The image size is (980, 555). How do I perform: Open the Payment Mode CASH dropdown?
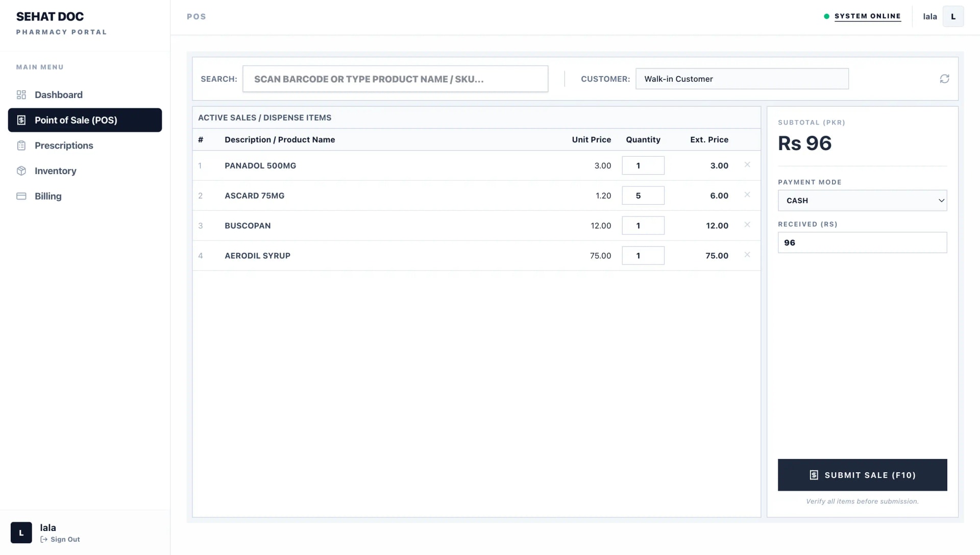[x=862, y=201]
